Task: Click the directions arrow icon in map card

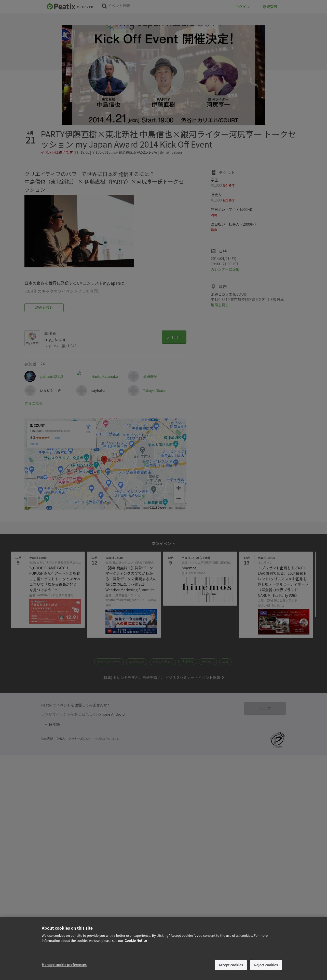Action: click(x=88, y=427)
